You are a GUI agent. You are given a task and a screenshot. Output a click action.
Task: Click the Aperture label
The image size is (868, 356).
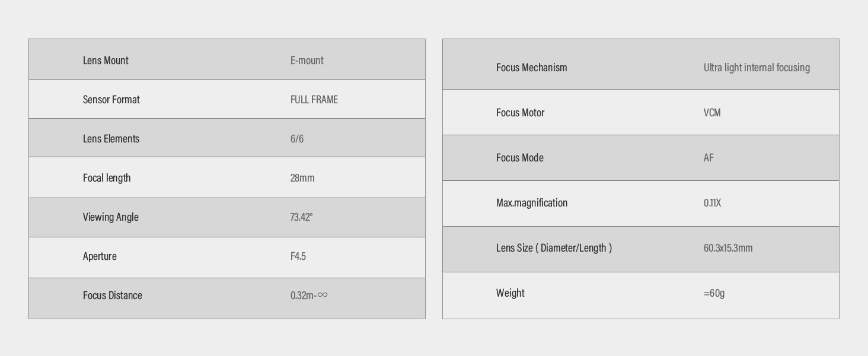100,256
